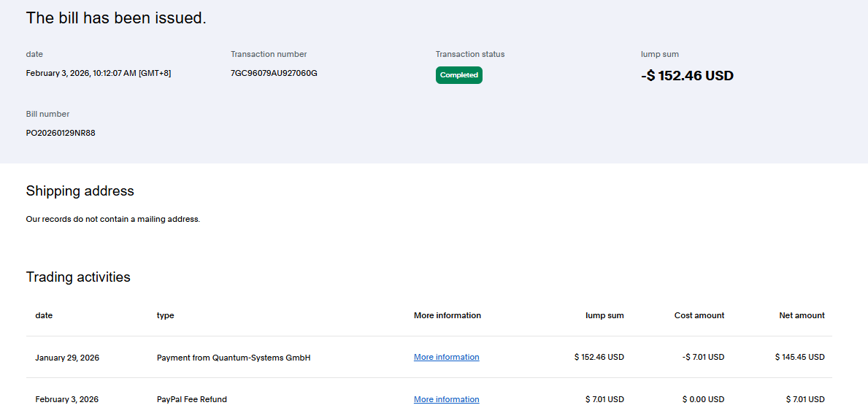Click the Net amount column header
This screenshot has height=416, width=868.
[x=802, y=315]
